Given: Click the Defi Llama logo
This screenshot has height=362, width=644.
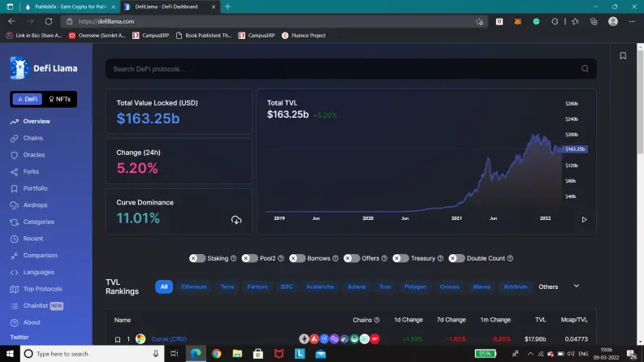Looking at the screenshot, I should 44,68.
